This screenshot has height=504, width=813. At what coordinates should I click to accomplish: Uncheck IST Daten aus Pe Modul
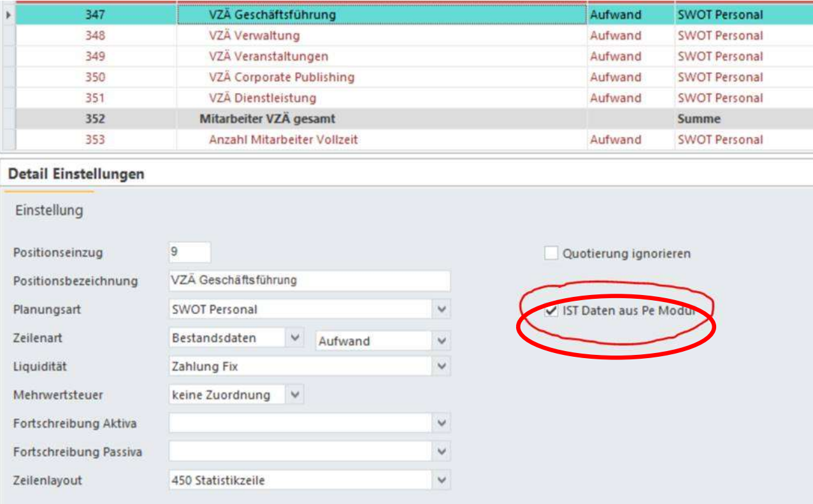tap(551, 312)
